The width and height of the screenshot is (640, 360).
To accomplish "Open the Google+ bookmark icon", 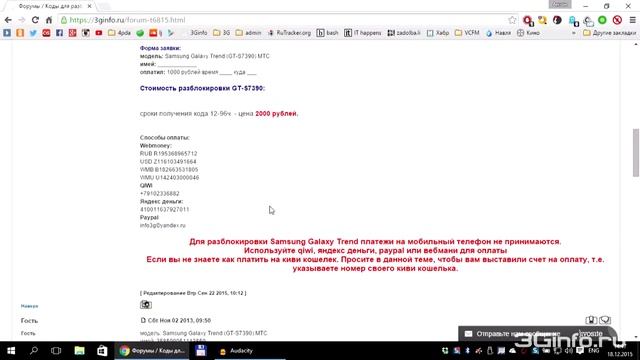I will (x=73, y=33).
